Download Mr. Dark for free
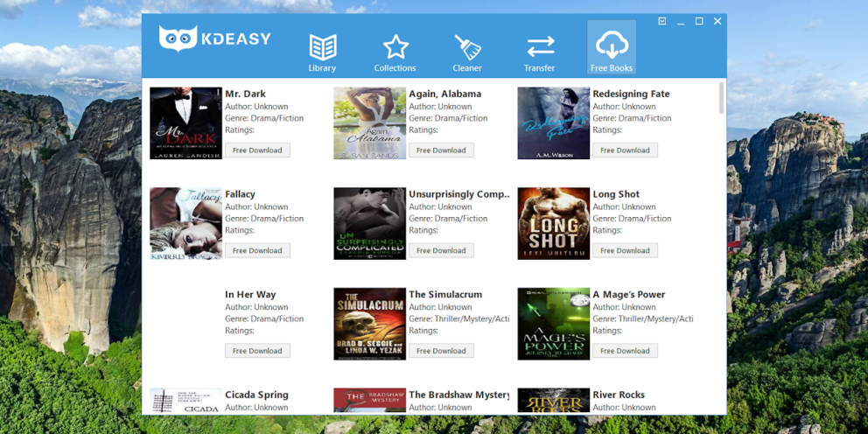868x434 pixels. (257, 150)
